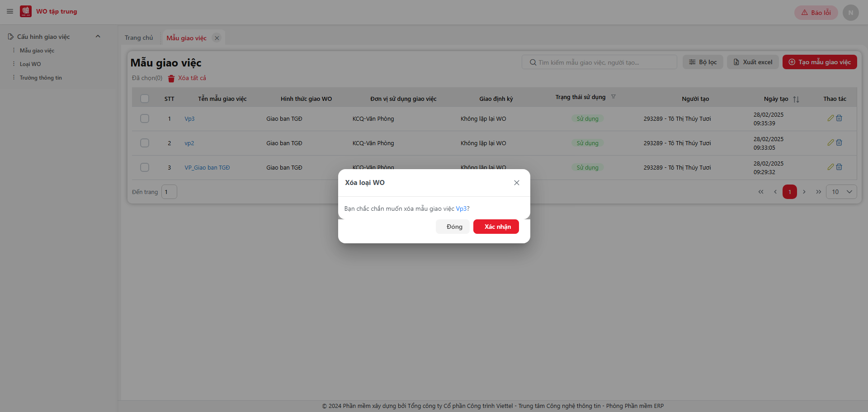Image resolution: width=868 pixels, height=412 pixels.
Task: Click Đã chọn(0) text
Action: tap(147, 78)
